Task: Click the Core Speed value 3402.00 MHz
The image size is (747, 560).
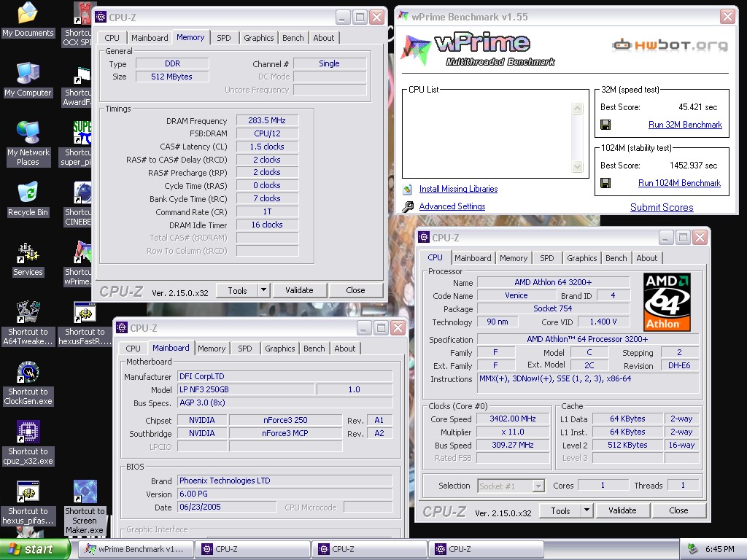Action: point(513,419)
